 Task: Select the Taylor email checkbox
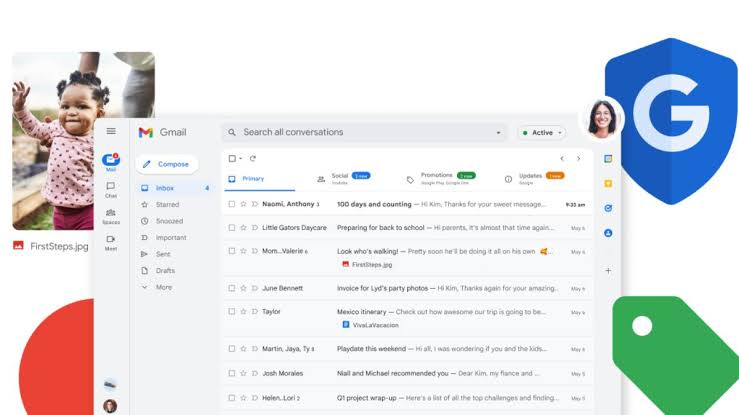point(232,312)
